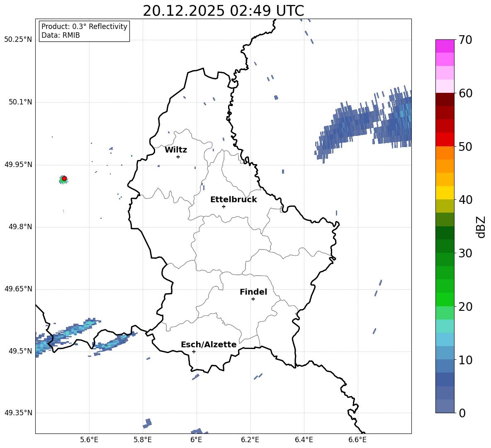
Task: Click the 49.95°N latitude label
Action: 18,165
